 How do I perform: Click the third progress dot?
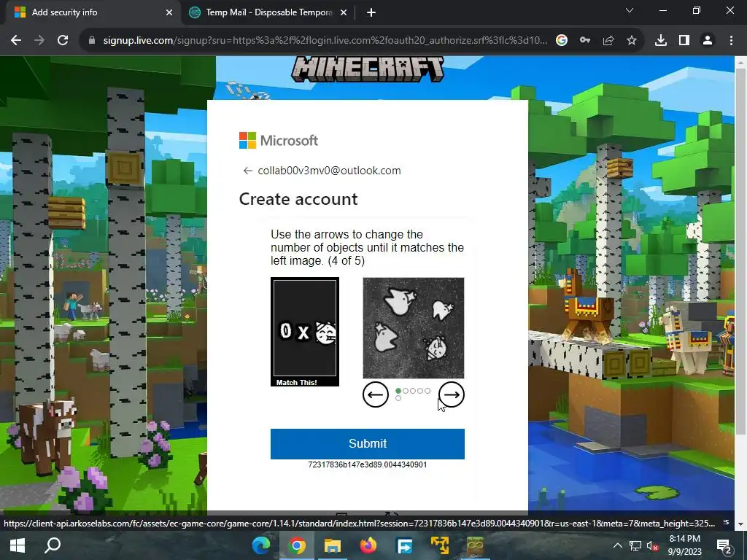pos(413,391)
